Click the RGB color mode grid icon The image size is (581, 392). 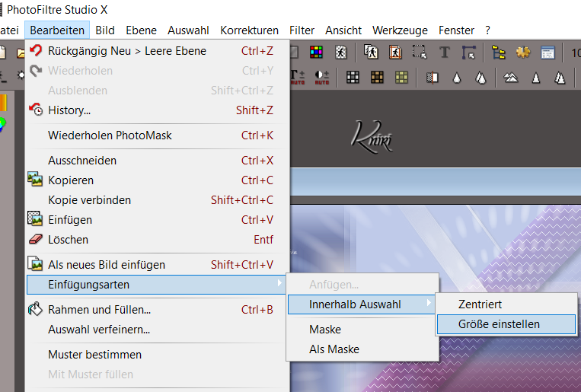[316, 53]
